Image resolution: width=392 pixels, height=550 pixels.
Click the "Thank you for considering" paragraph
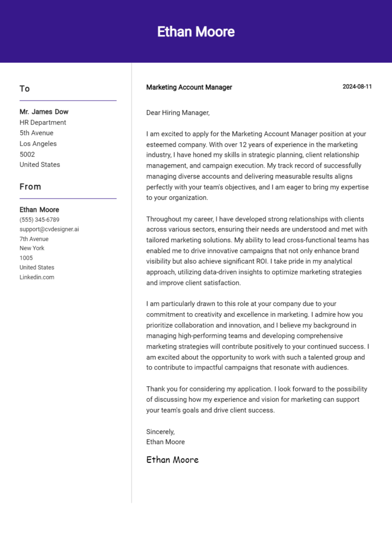click(257, 400)
